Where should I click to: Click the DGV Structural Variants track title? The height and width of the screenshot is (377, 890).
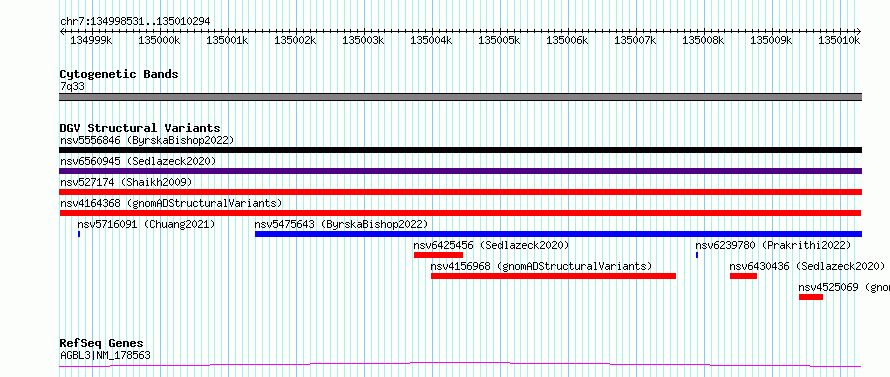140,128
